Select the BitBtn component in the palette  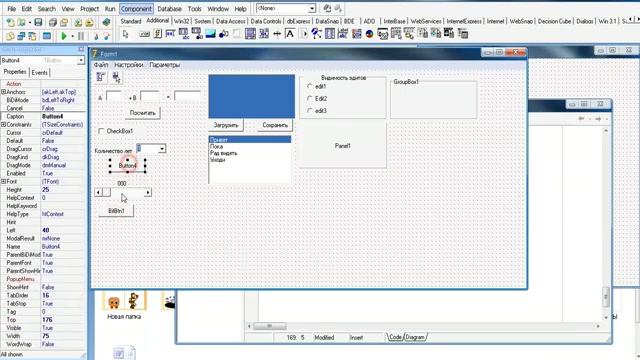(144, 34)
